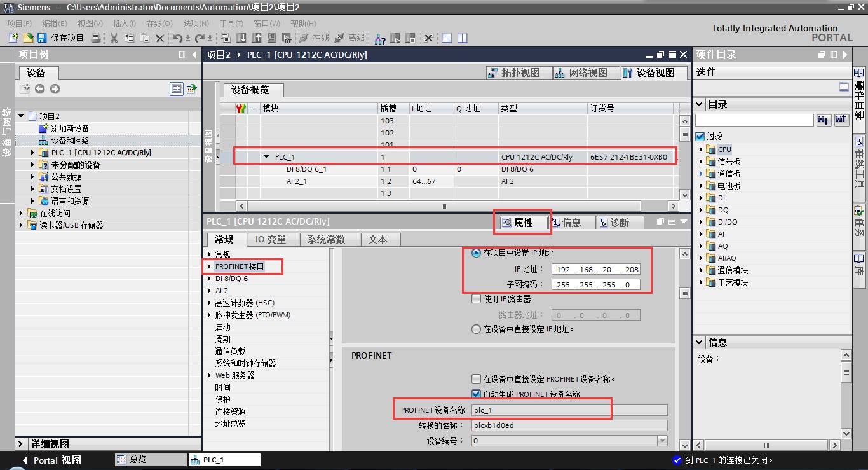Click the start simulation toolbar icon
The image size is (868, 470).
point(272,38)
